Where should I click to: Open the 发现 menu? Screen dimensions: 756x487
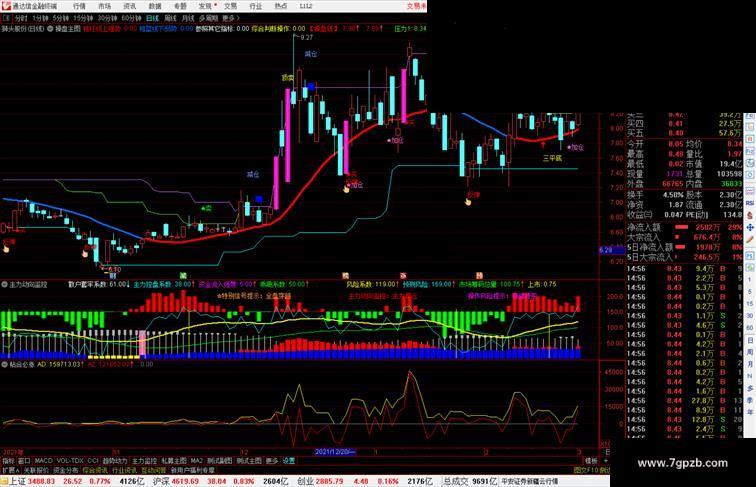[x=205, y=6]
